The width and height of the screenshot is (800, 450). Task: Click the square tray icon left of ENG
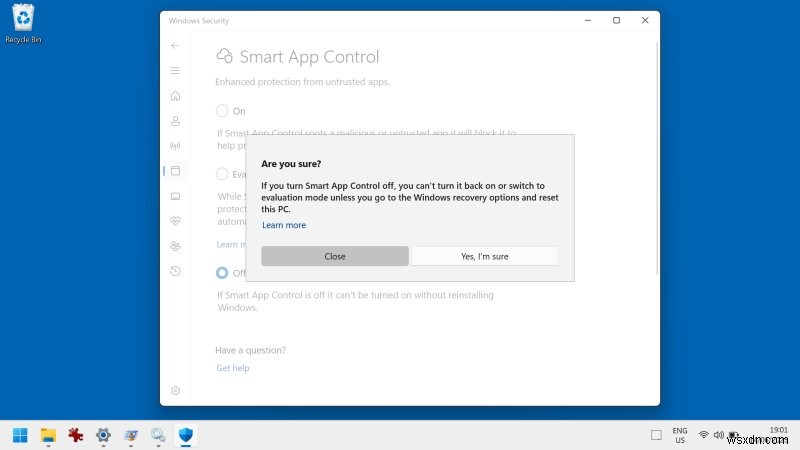click(656, 435)
